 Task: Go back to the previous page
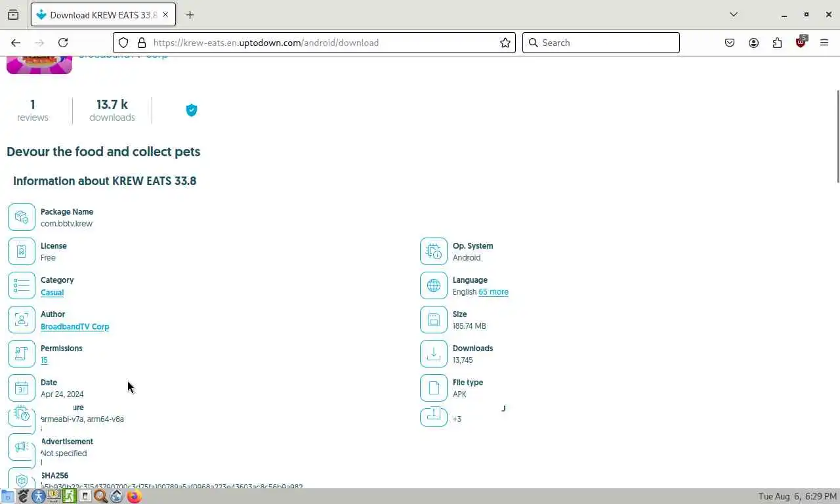(x=16, y=43)
